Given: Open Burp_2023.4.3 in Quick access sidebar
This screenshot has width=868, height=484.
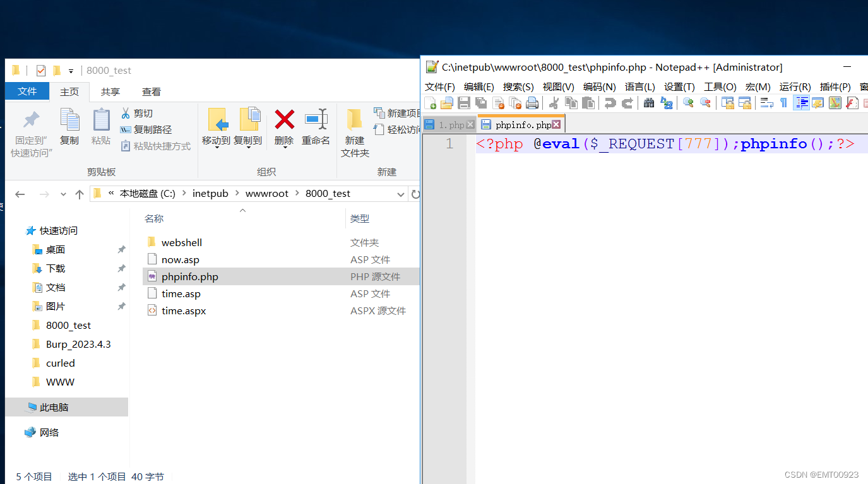Looking at the screenshot, I should tap(78, 345).
